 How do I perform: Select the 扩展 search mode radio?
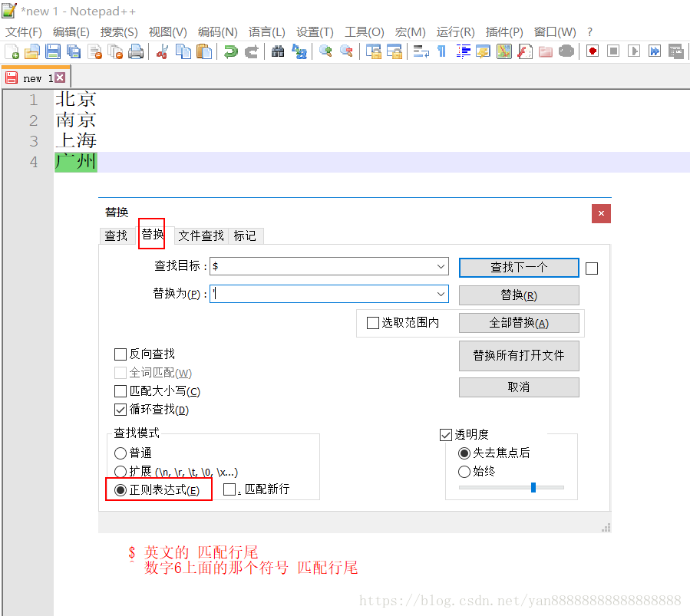(x=121, y=472)
